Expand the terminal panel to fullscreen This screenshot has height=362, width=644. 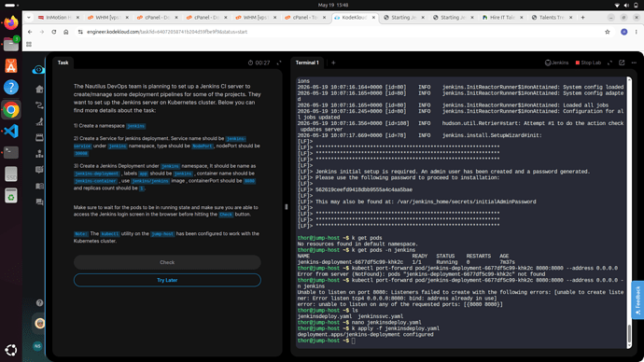click(609, 63)
